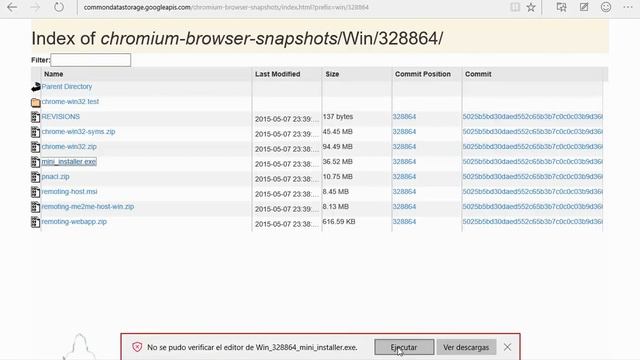Open the Hub favorites list icon
Image resolution: width=640 pixels, height=360 pixels.
(561, 7)
